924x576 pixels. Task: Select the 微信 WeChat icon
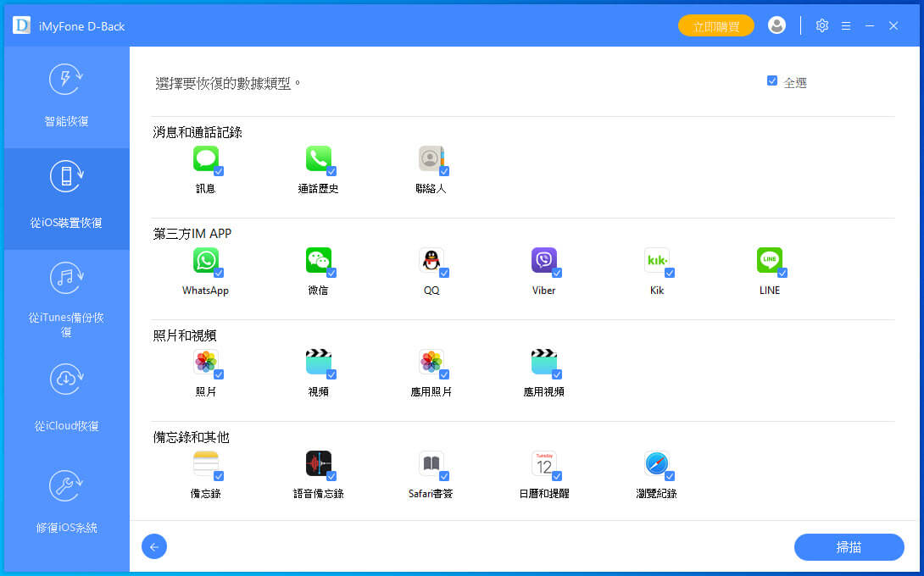tap(318, 260)
